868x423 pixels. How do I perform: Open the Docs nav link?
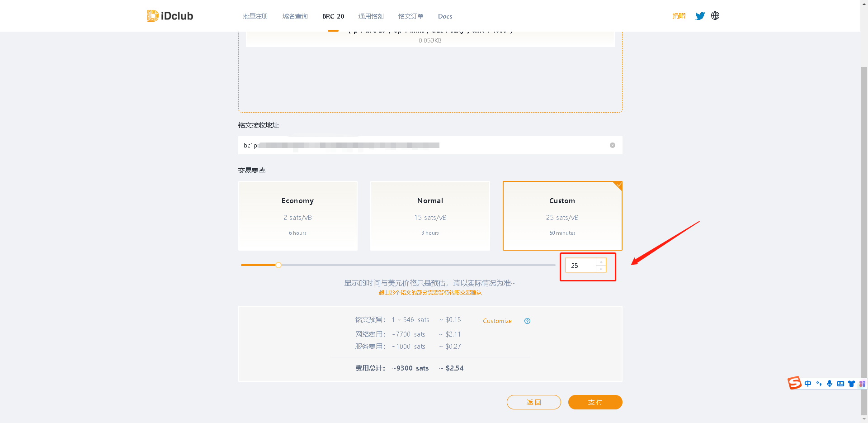(445, 16)
